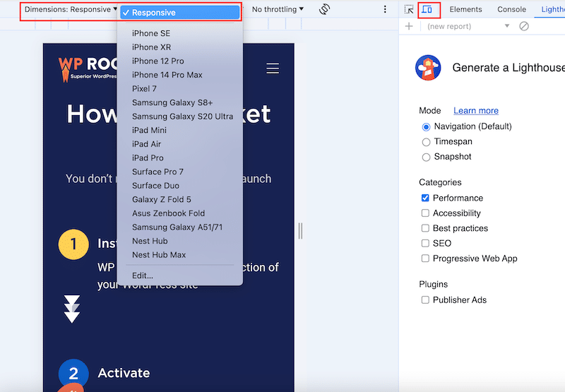Click the plus add report icon
The height and width of the screenshot is (392, 565).
pyautogui.click(x=409, y=26)
